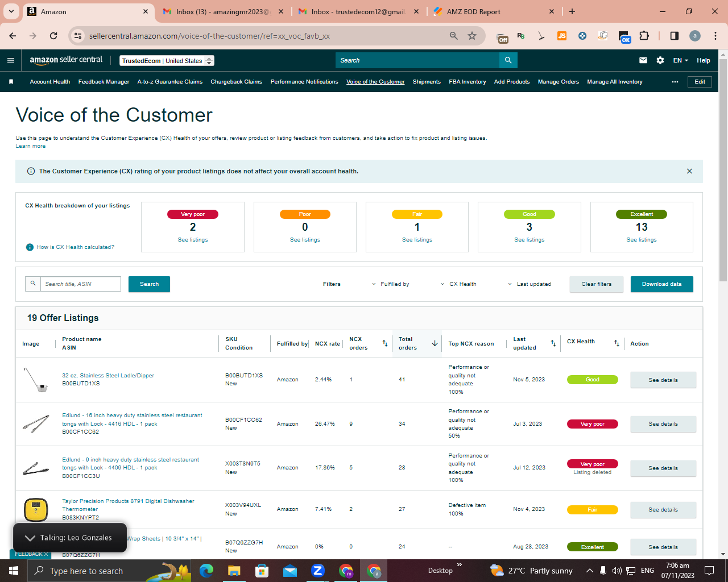Switch to the Inbox (13) Gmail tab
The height and width of the screenshot is (582, 728).
point(223,11)
